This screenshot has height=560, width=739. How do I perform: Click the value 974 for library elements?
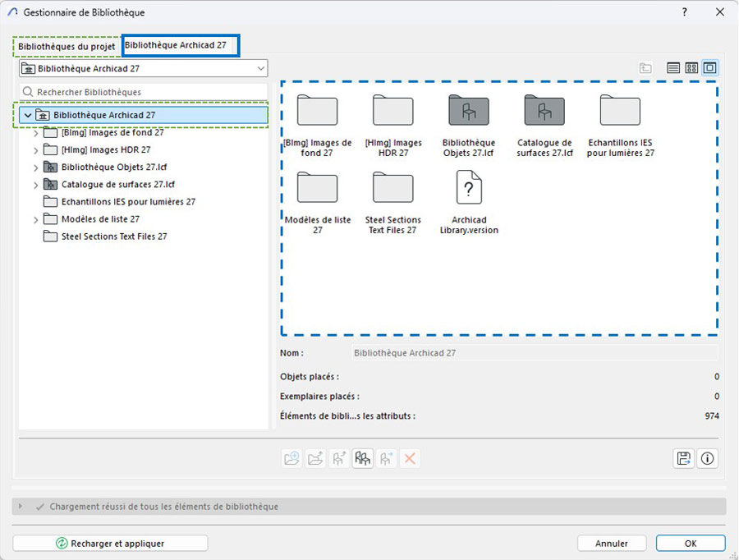[x=712, y=415]
